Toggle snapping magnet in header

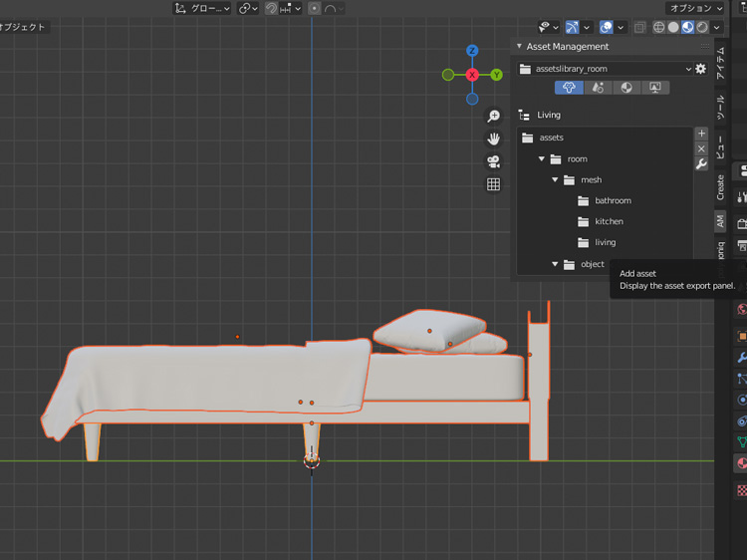(x=271, y=8)
